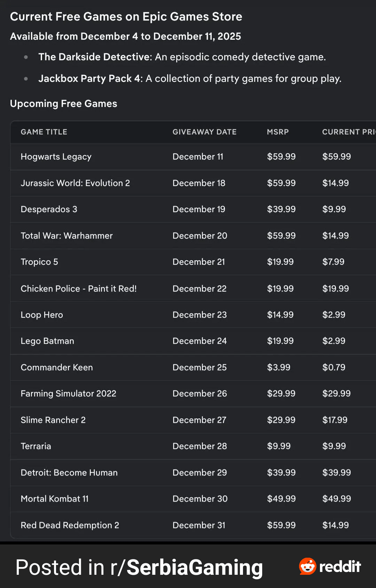Image resolution: width=376 pixels, height=588 pixels.
Task: Click the Red Dead Redemption 2 title
Action: coord(70,525)
